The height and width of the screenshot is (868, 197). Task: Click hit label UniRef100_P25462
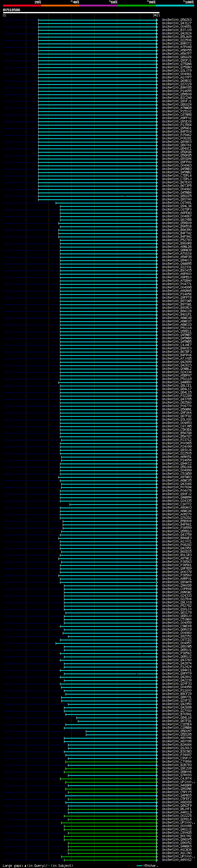[177, 135]
